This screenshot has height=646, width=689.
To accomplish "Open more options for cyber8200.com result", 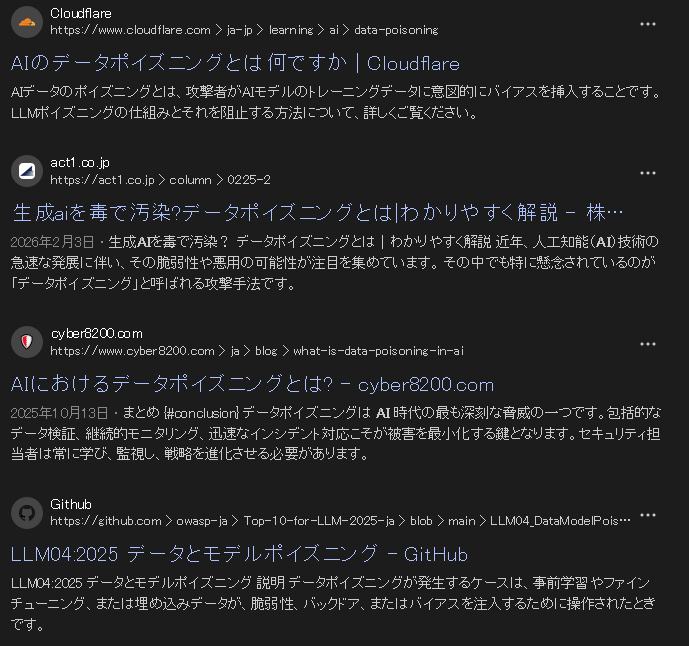I will pyautogui.click(x=648, y=344).
